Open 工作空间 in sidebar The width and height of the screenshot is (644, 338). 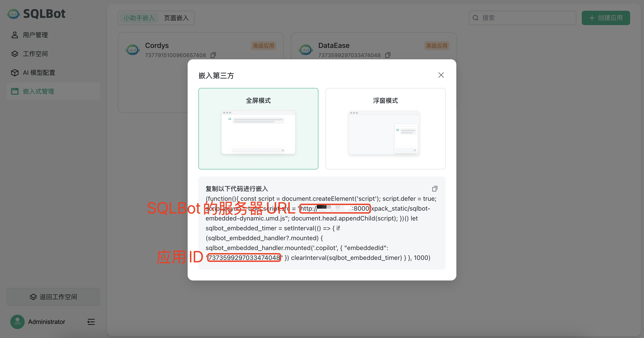(x=35, y=54)
